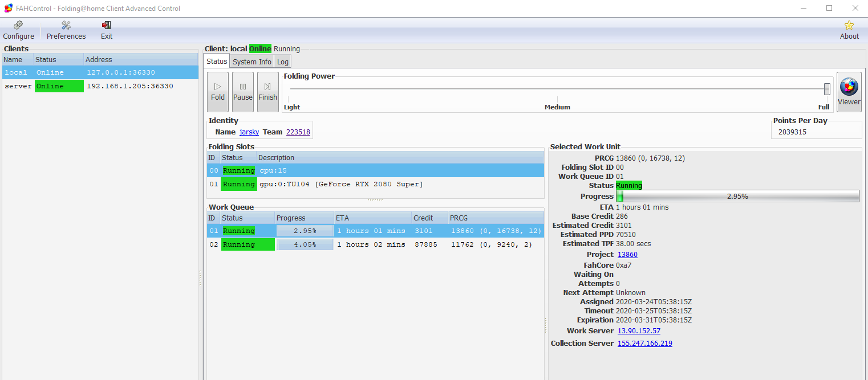The image size is (868, 380).
Task: Click the Clients Name column header
Action: [x=17, y=60]
